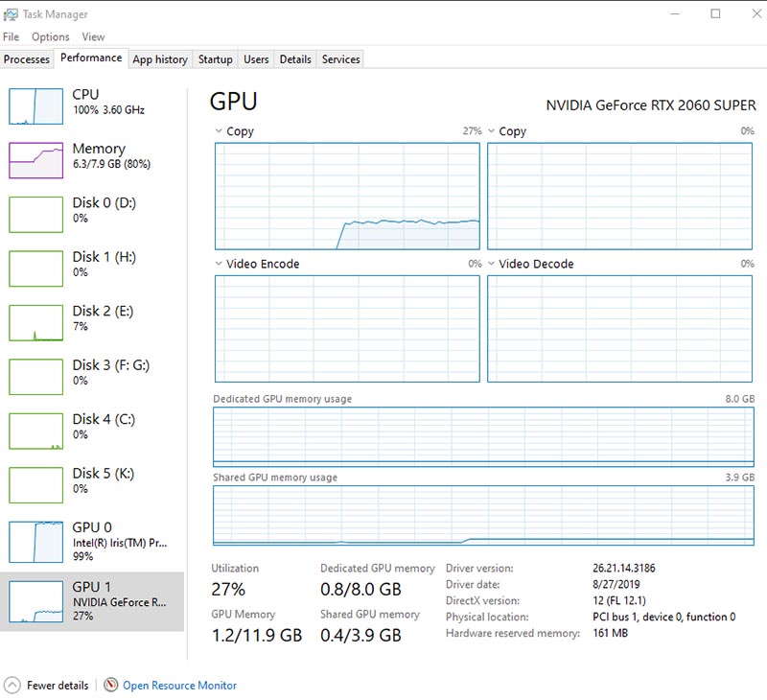
Task: Collapse the view with Fewer details
Action: point(46,686)
